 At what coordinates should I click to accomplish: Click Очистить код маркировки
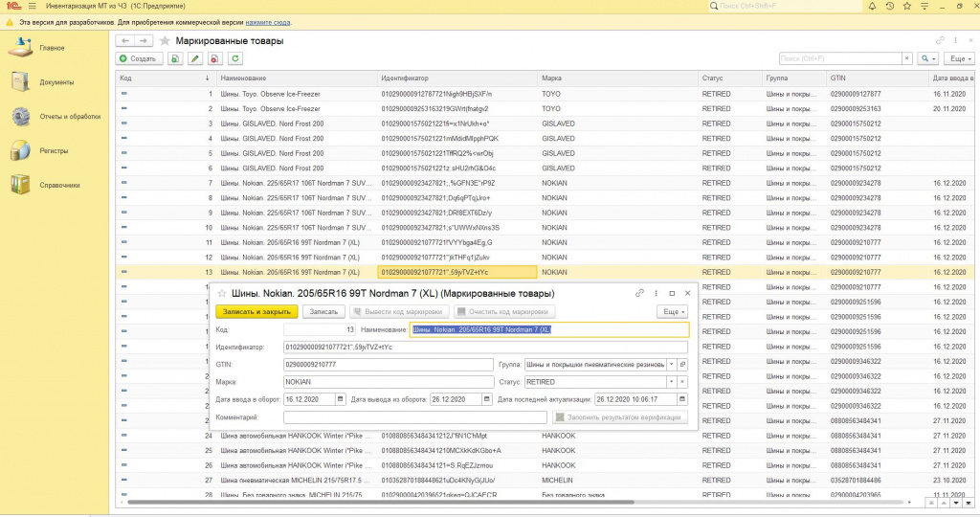pos(503,311)
